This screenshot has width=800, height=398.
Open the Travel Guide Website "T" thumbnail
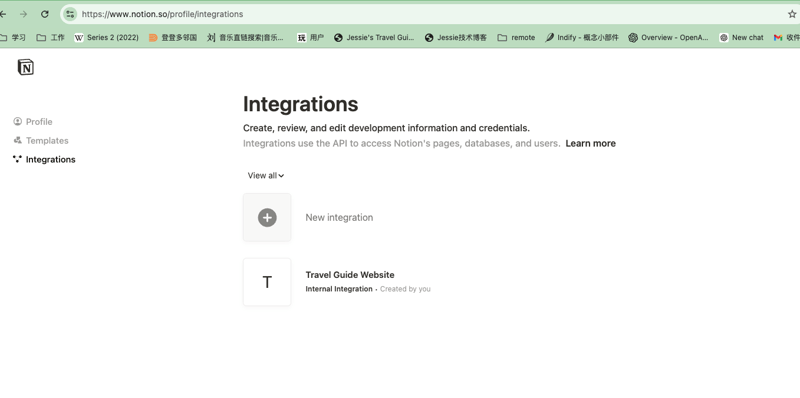267,282
